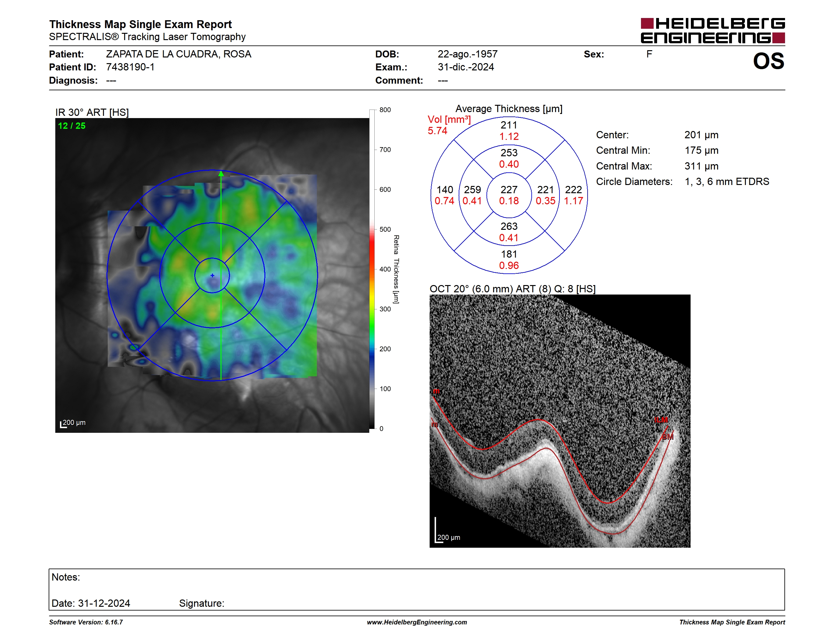Select the patient name 'ZAPATA DE LA CUADRA, ROSA'
Image resolution: width=834 pixels, height=644 pixels.
click(179, 54)
